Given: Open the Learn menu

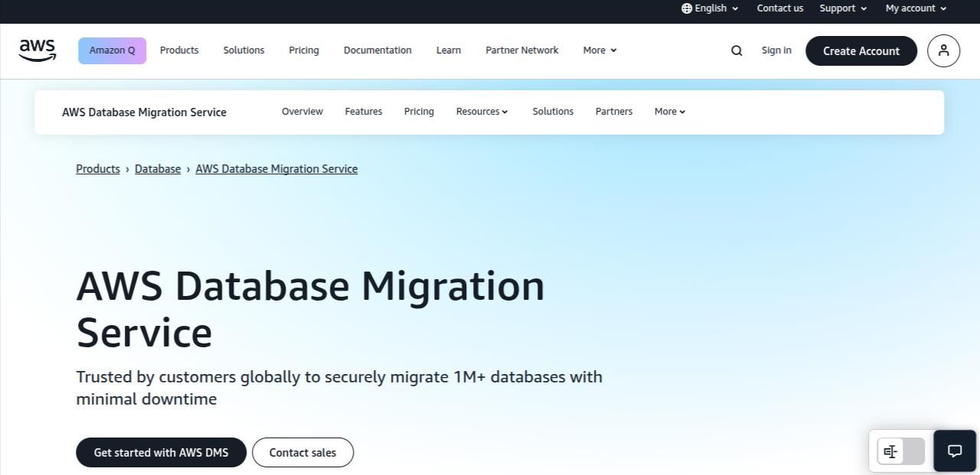Looking at the screenshot, I should [x=449, y=50].
